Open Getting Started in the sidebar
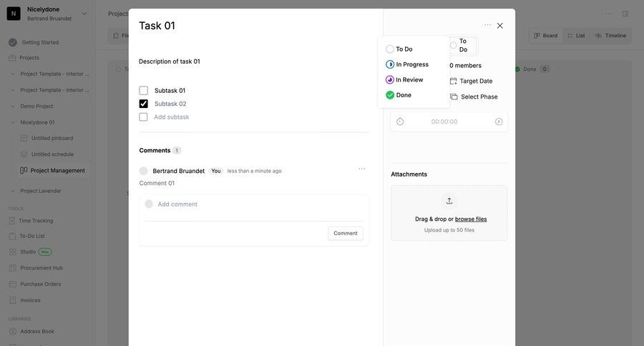Viewport: 644px width, 346px height. tap(40, 42)
